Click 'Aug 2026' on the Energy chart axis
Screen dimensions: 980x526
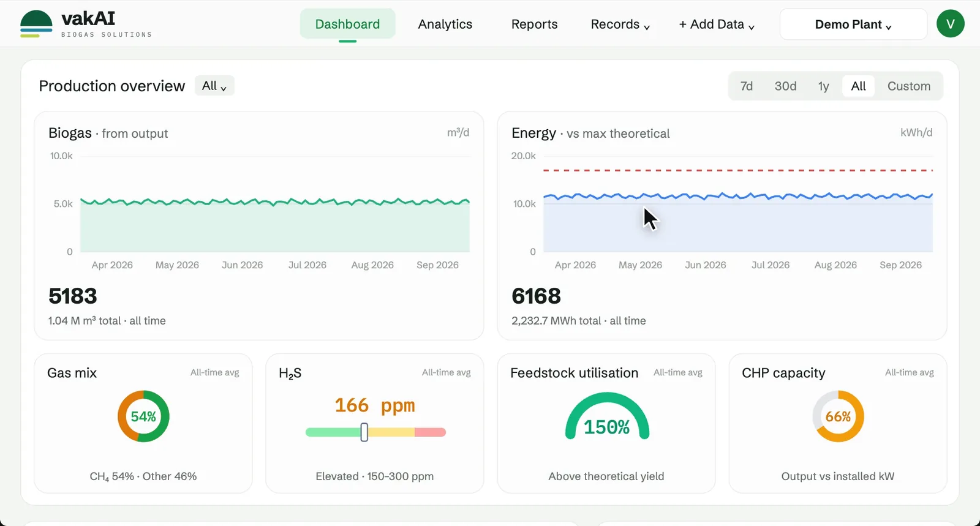coord(835,265)
